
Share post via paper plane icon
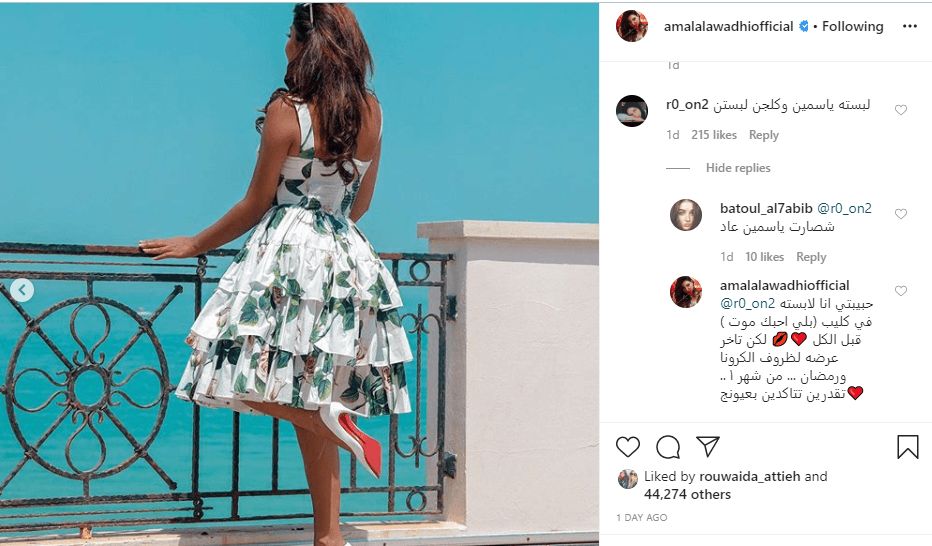(708, 446)
